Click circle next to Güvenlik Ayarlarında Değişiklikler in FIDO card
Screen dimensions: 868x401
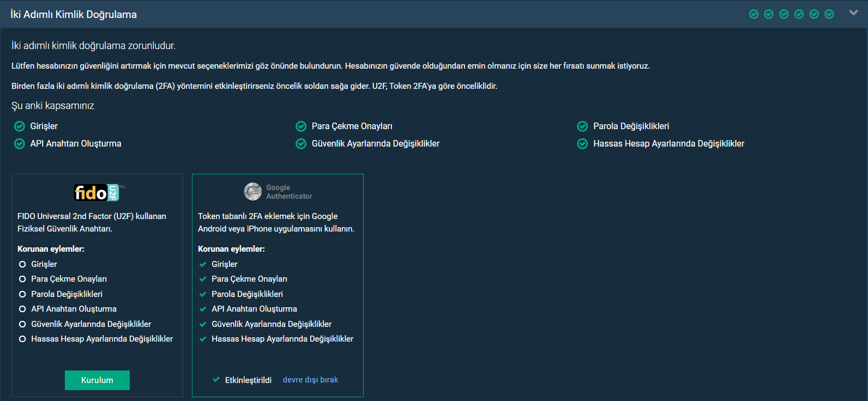(22, 324)
